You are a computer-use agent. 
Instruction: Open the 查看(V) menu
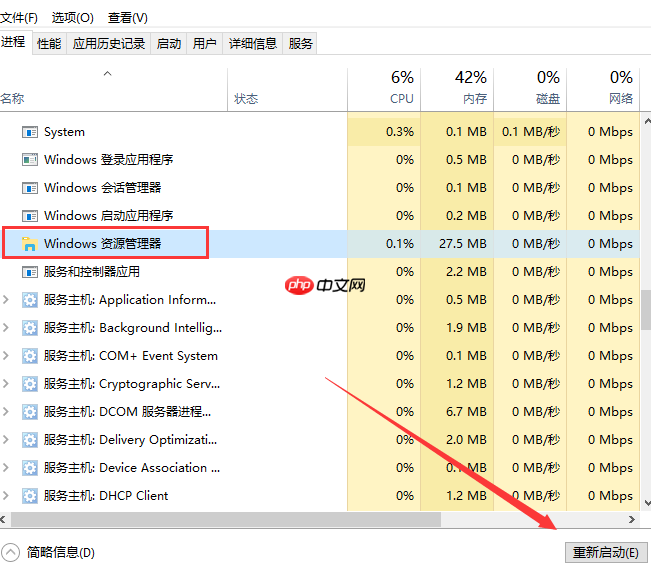pos(127,18)
